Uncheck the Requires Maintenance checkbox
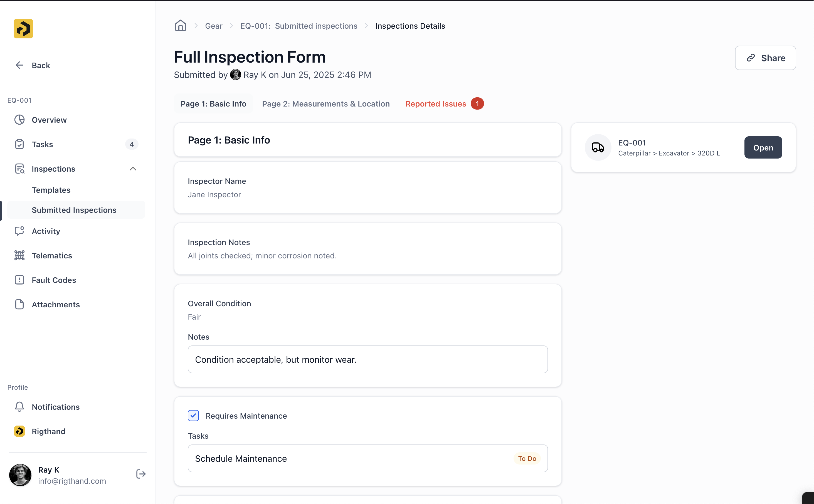814x504 pixels. pos(193,416)
